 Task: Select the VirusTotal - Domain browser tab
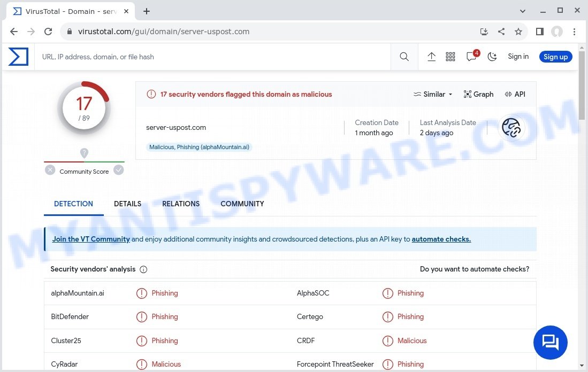pos(71,11)
